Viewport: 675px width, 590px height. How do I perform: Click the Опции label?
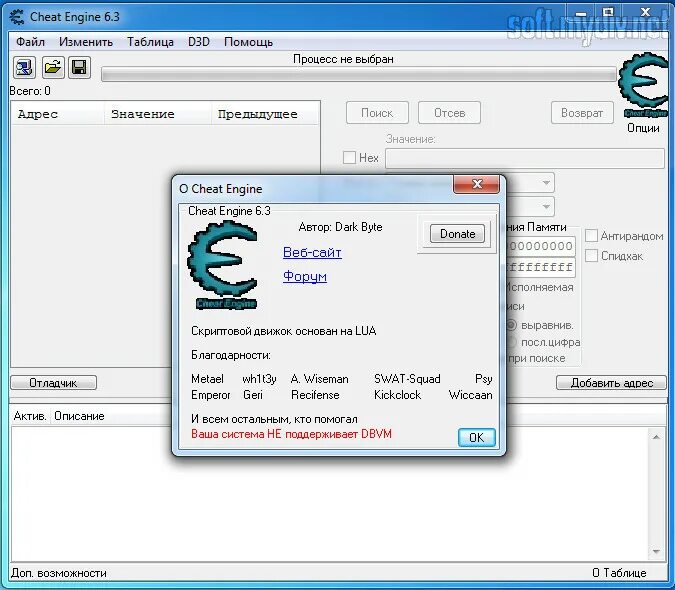(x=643, y=128)
